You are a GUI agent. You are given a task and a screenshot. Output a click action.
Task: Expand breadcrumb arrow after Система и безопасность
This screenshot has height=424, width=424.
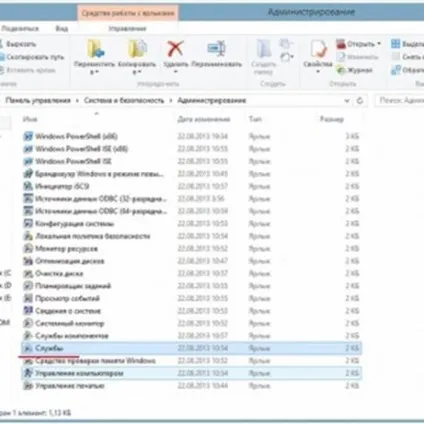click(171, 101)
